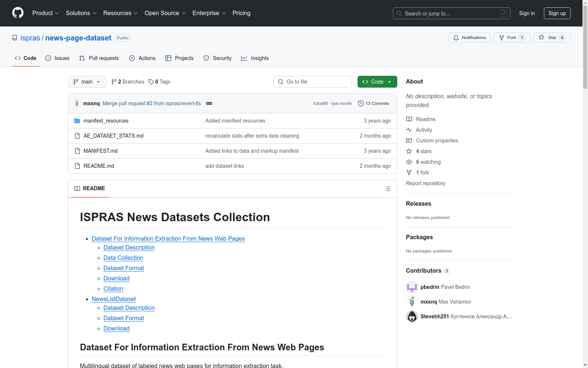The width and height of the screenshot is (588, 368).
Task: Open the AE_DATASET_STATS.md file name
Action: point(114,136)
